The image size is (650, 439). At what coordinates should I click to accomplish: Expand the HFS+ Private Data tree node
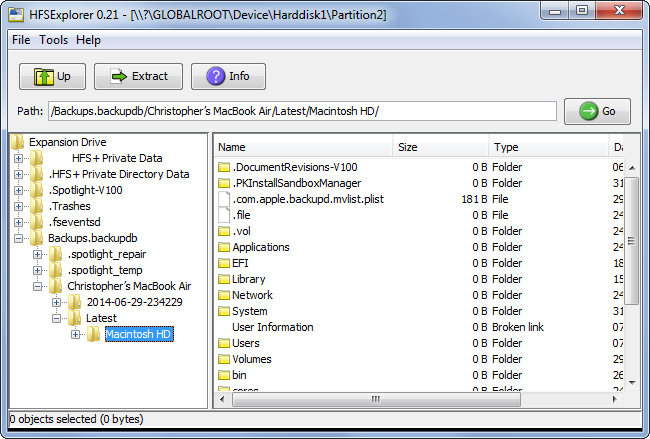coord(18,158)
